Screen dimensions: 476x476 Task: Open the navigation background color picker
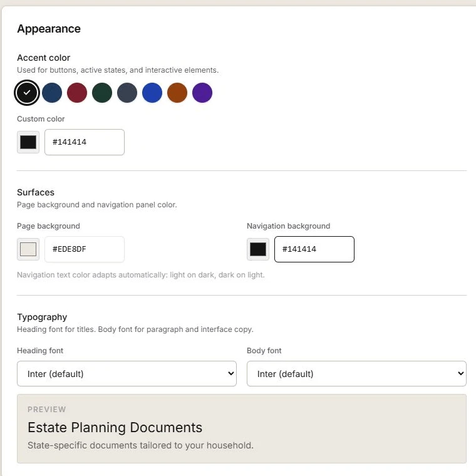point(258,249)
